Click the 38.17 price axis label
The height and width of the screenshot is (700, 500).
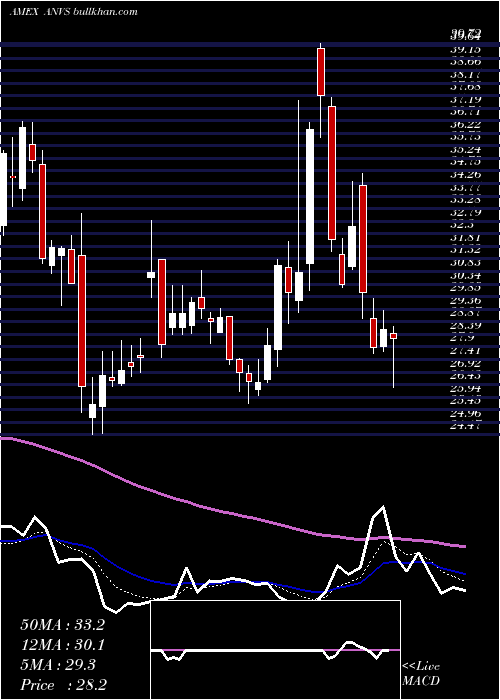(x=465, y=74)
